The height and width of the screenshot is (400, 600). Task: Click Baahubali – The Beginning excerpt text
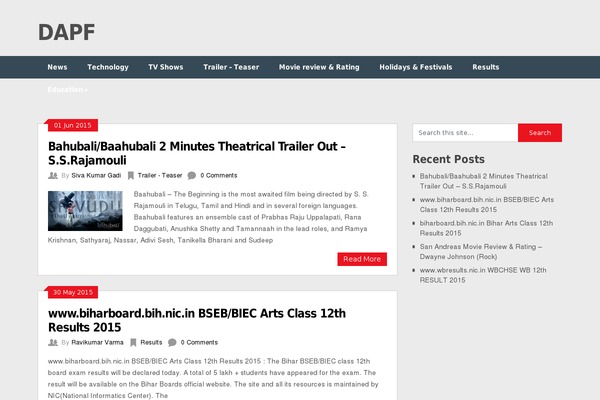point(208,217)
